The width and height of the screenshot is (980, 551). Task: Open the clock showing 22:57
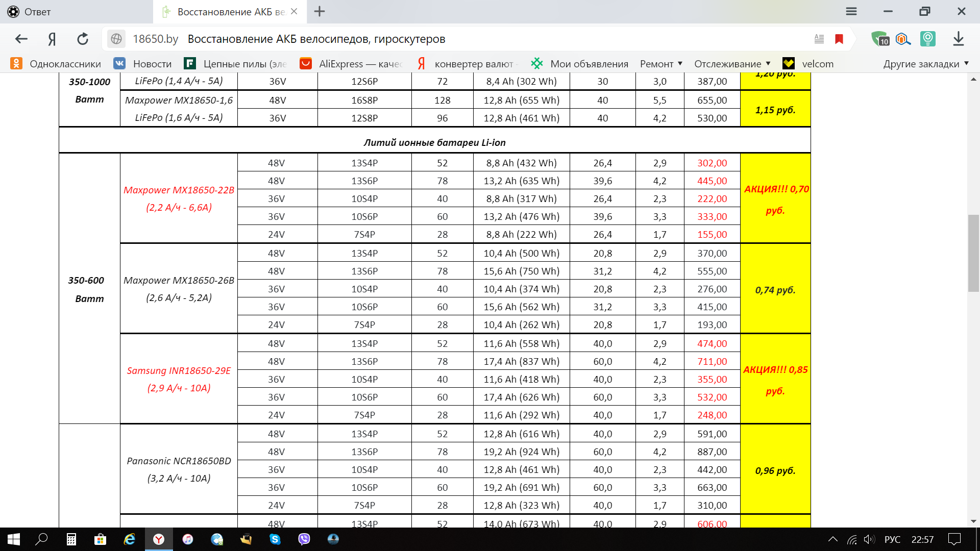coord(922,539)
